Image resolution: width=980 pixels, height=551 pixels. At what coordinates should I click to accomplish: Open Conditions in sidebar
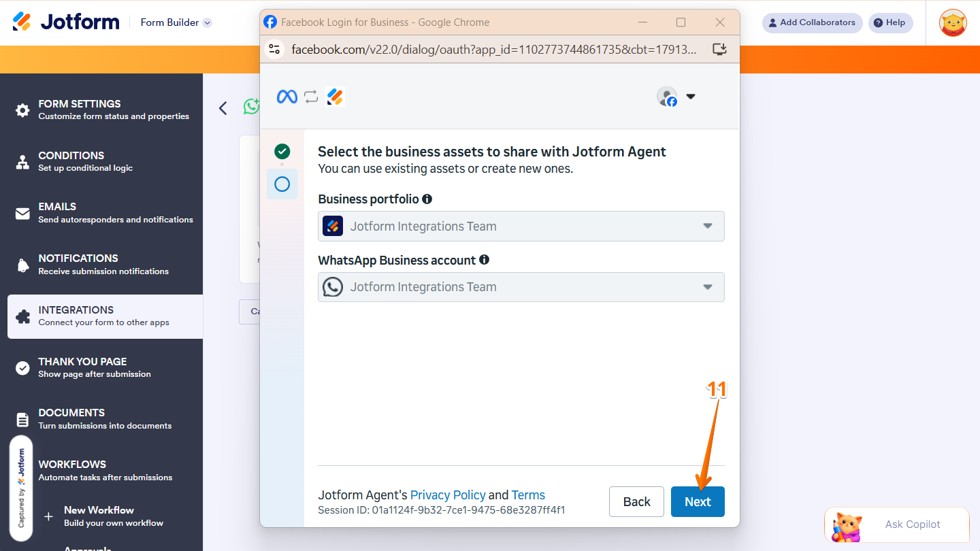pyautogui.click(x=105, y=161)
